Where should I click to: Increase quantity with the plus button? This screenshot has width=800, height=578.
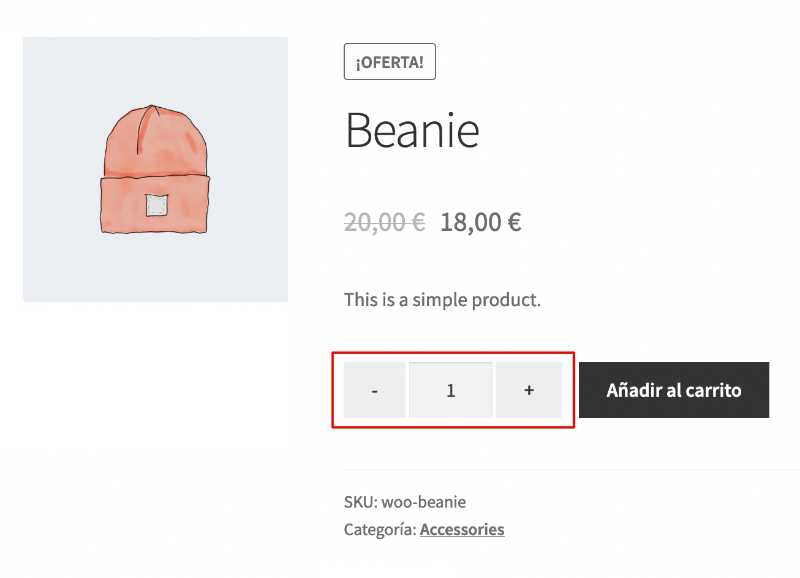[529, 390]
